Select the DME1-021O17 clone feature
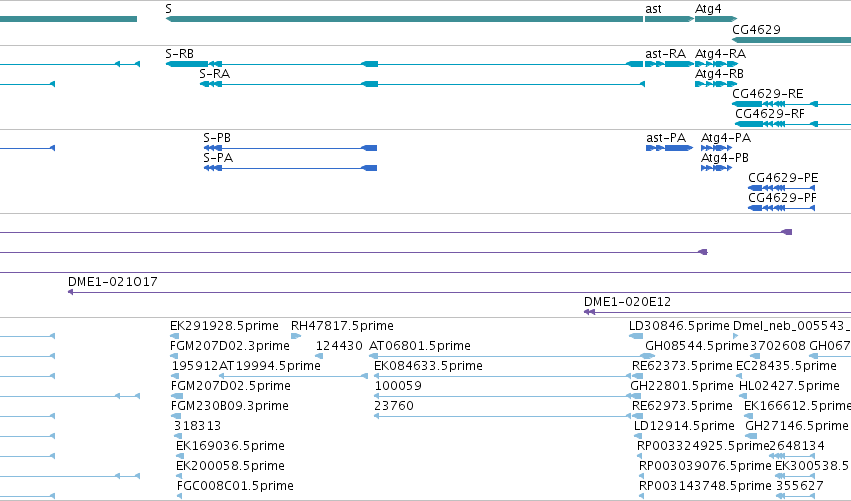 click(x=459, y=292)
